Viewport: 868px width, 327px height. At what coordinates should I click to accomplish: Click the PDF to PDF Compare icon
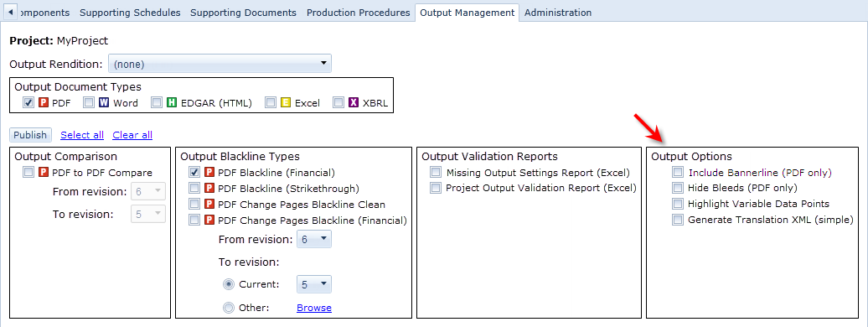point(44,173)
